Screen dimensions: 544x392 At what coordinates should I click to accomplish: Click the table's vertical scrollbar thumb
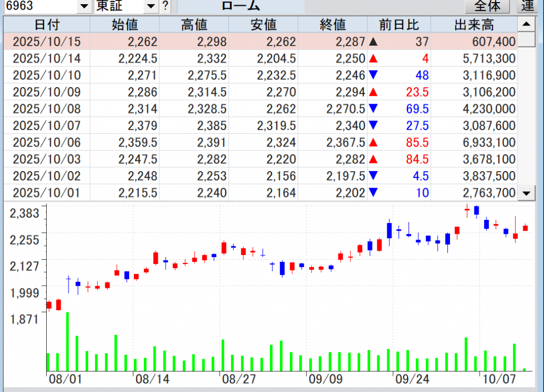coord(526,40)
